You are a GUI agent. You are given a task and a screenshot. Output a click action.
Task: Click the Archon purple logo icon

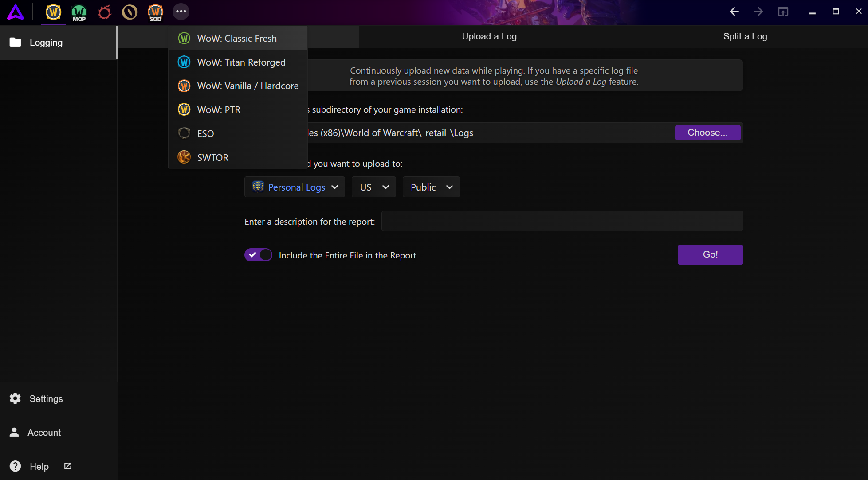pyautogui.click(x=16, y=12)
